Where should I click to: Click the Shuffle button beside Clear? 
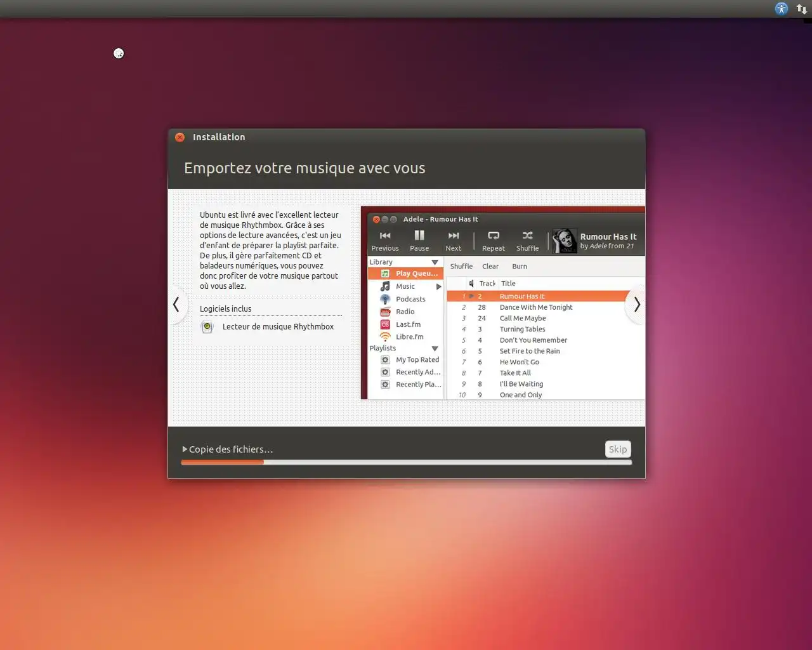coord(461,267)
